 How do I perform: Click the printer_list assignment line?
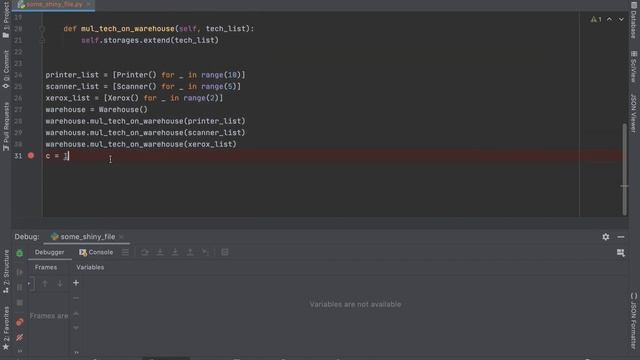[x=145, y=75]
